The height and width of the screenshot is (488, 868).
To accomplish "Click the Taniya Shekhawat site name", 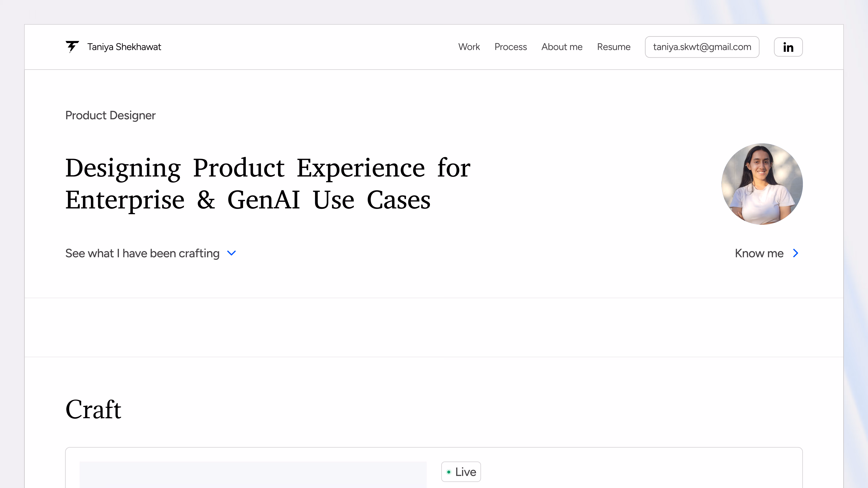I will pos(124,47).
